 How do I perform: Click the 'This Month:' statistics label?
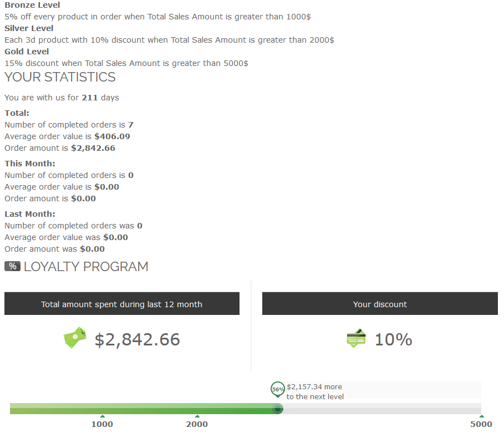(30, 164)
